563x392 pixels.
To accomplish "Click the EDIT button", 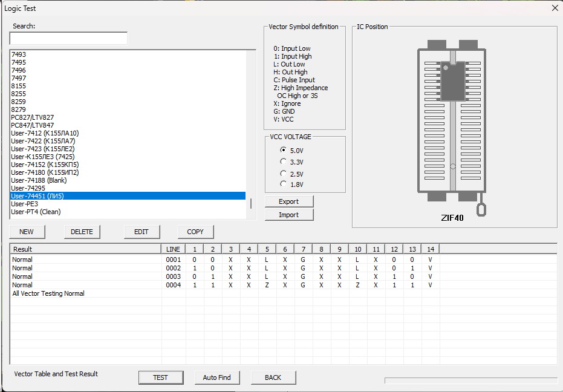I will pos(141,232).
